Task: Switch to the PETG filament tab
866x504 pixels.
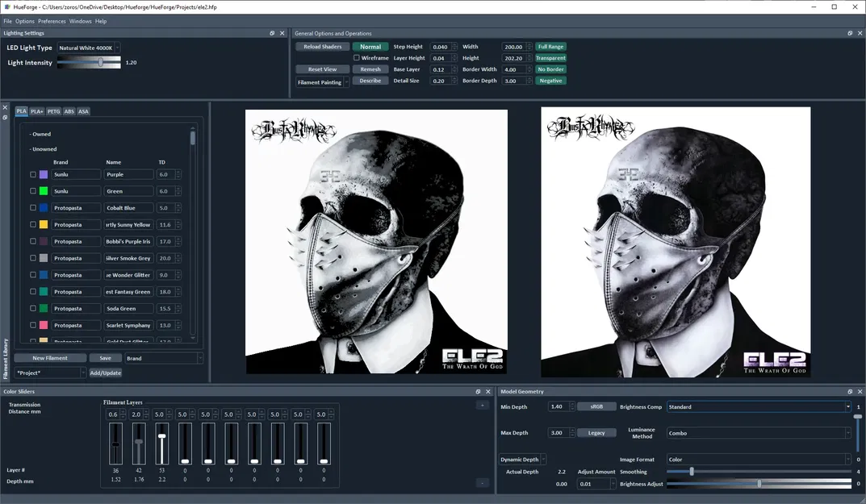Action: (x=53, y=111)
